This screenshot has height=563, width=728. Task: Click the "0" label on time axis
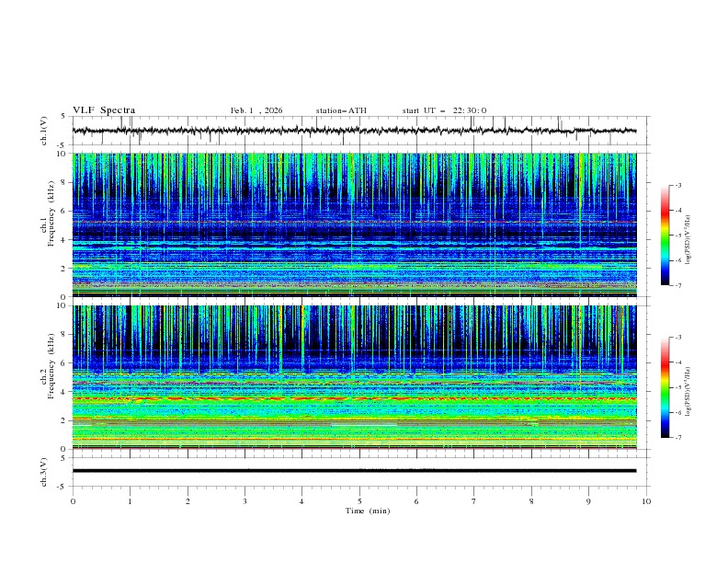[x=73, y=501]
